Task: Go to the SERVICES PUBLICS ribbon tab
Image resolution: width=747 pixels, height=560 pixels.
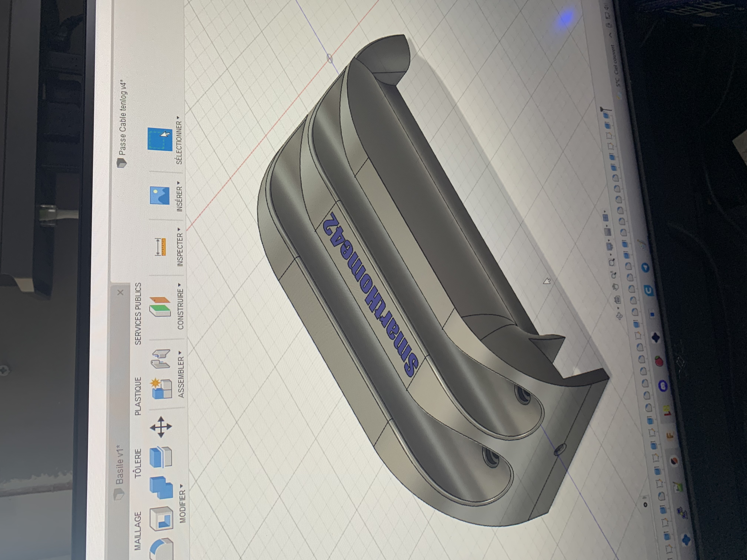Action: click(x=138, y=314)
